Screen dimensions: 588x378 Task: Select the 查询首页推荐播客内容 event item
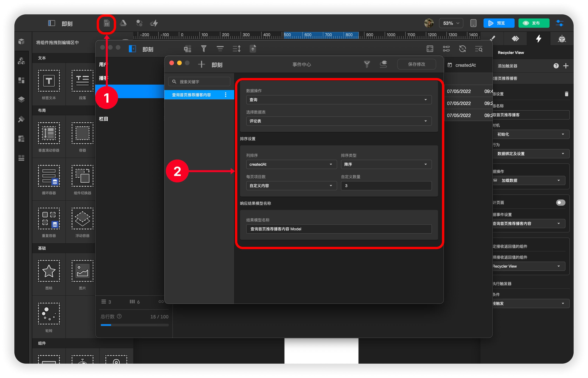click(191, 95)
